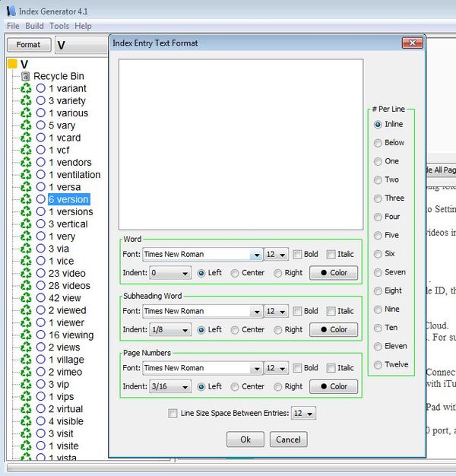This screenshot has width=456, height=476.
Task: Select Center alignment for Word
Action: (235, 273)
